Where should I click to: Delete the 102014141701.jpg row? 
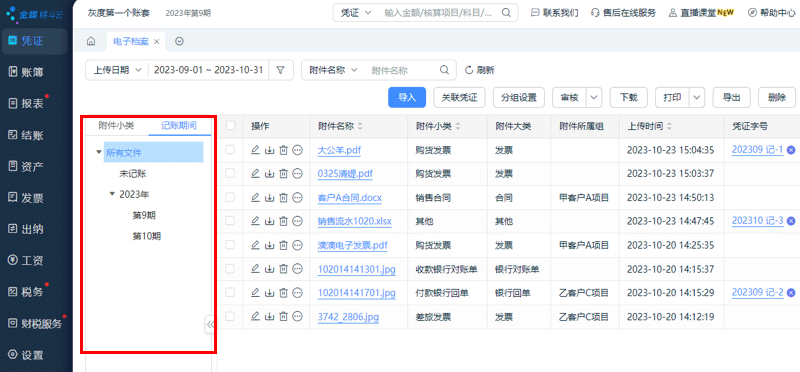284,292
